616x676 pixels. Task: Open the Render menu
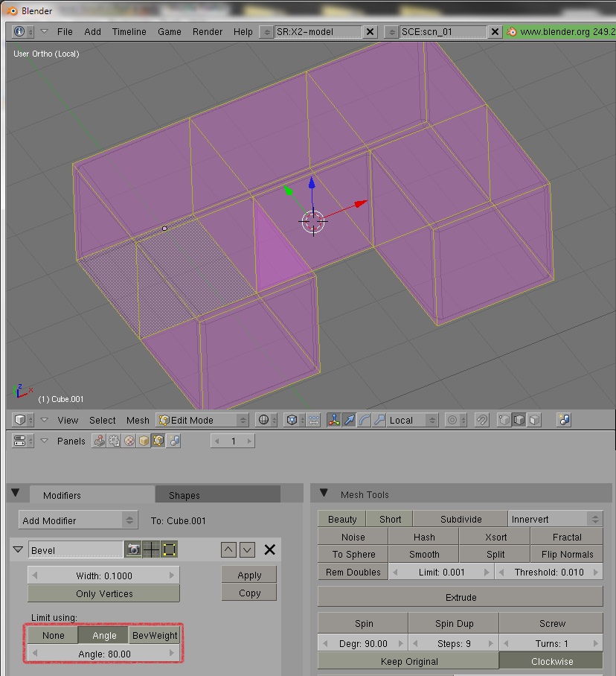tap(208, 32)
